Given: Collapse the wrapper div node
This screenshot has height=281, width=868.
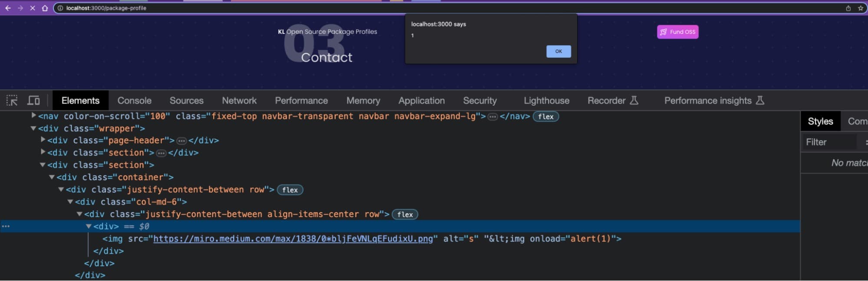Looking at the screenshot, I should 33,128.
